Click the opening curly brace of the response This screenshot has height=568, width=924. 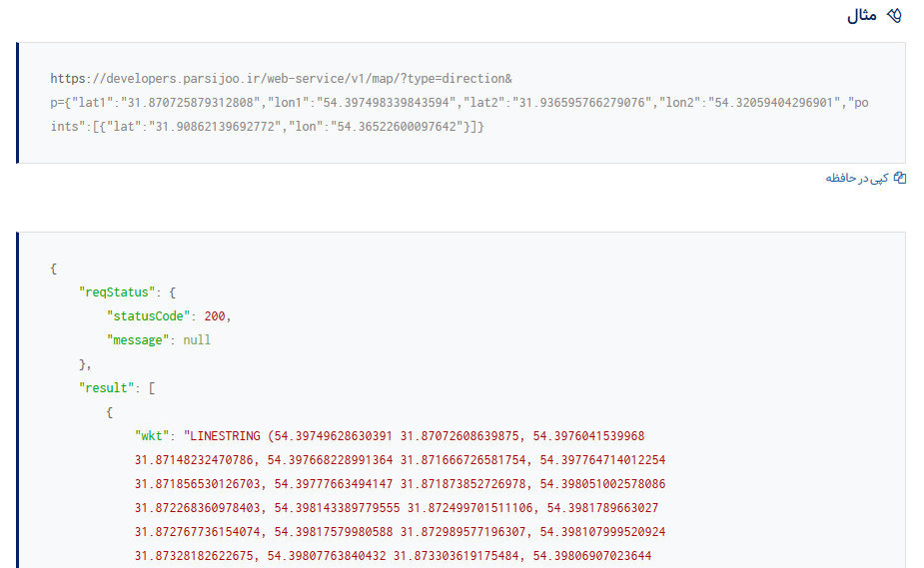click(53, 267)
